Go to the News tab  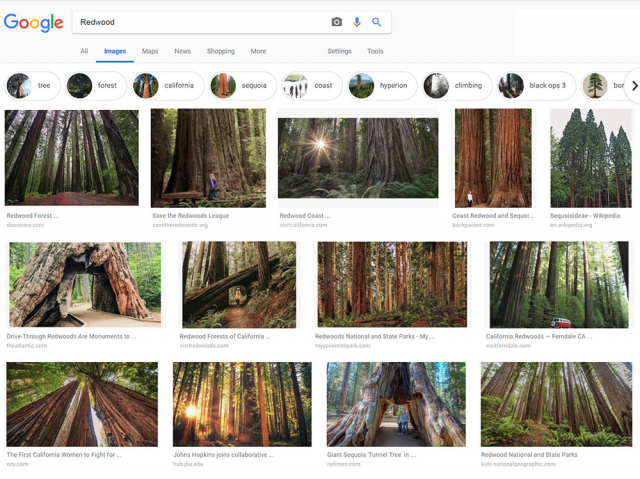coord(182,51)
